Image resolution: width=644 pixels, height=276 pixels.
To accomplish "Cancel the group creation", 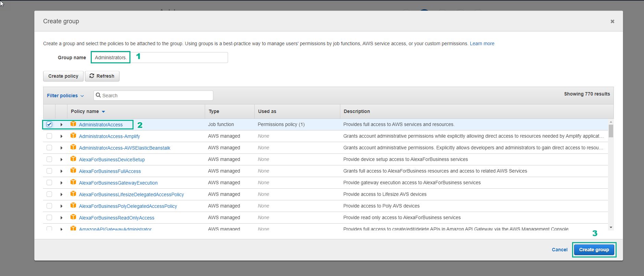I will (559, 250).
